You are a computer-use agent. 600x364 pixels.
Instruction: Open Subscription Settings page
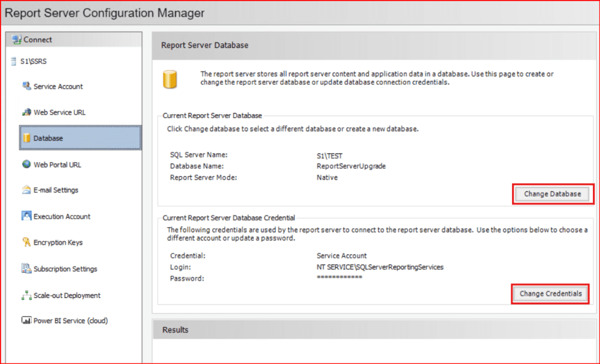tap(65, 269)
